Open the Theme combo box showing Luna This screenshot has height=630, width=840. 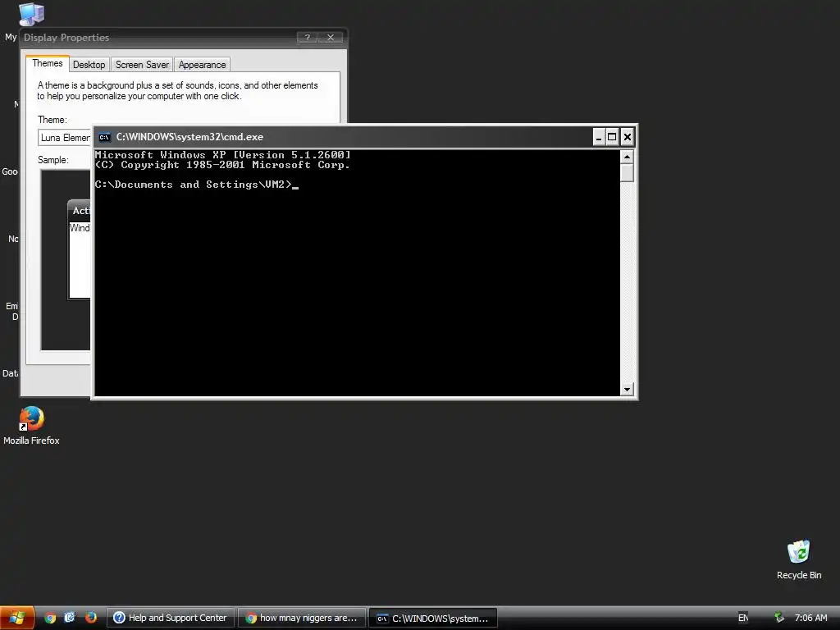pos(65,138)
